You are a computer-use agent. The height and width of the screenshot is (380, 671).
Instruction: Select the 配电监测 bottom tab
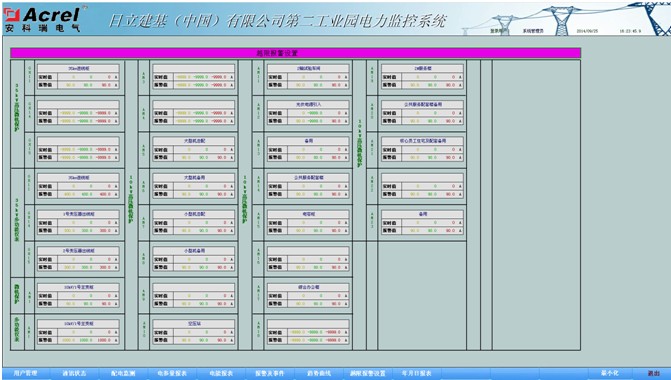(x=123, y=374)
